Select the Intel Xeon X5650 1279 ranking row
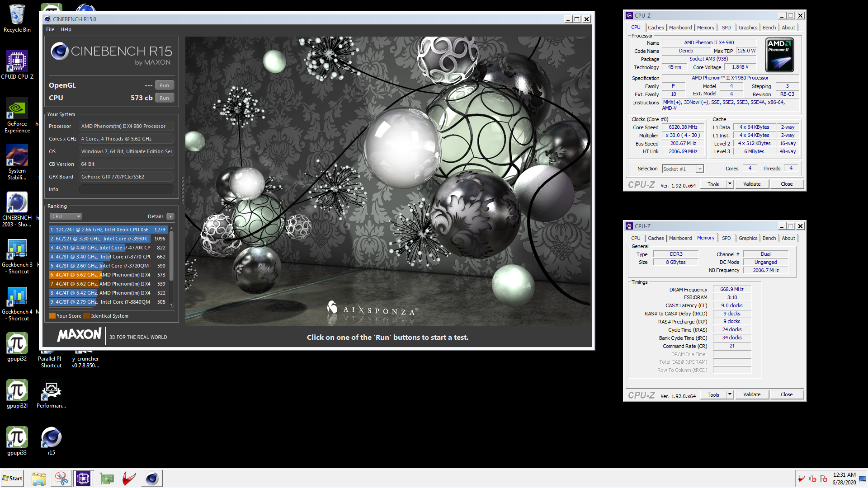Screen dimensions: 868x488 tap(108, 230)
